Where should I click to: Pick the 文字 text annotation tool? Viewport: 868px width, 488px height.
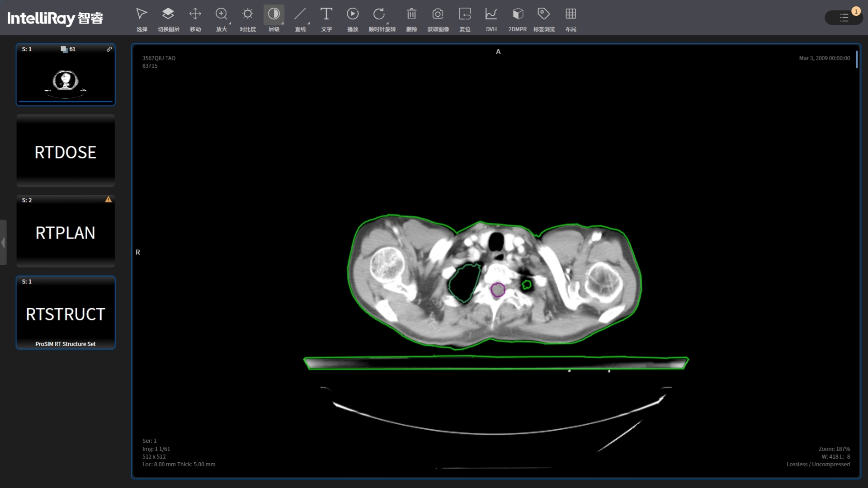click(326, 19)
